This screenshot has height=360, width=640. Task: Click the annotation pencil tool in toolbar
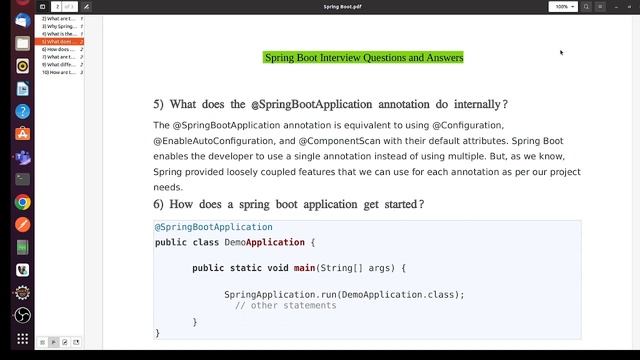pos(87,7)
